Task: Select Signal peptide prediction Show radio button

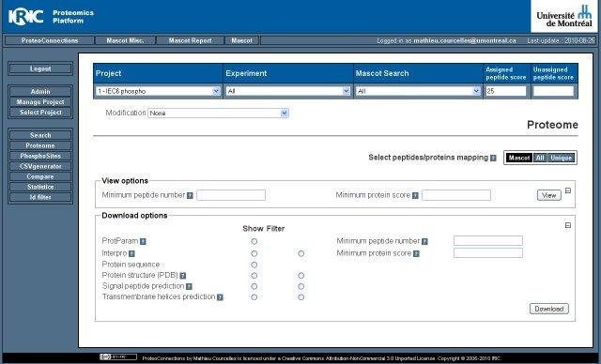Action: (x=254, y=286)
